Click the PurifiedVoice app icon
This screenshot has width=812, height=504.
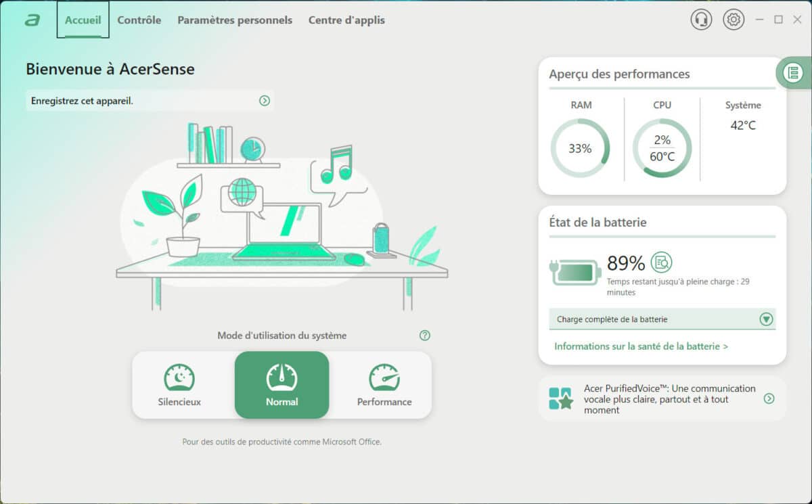561,399
